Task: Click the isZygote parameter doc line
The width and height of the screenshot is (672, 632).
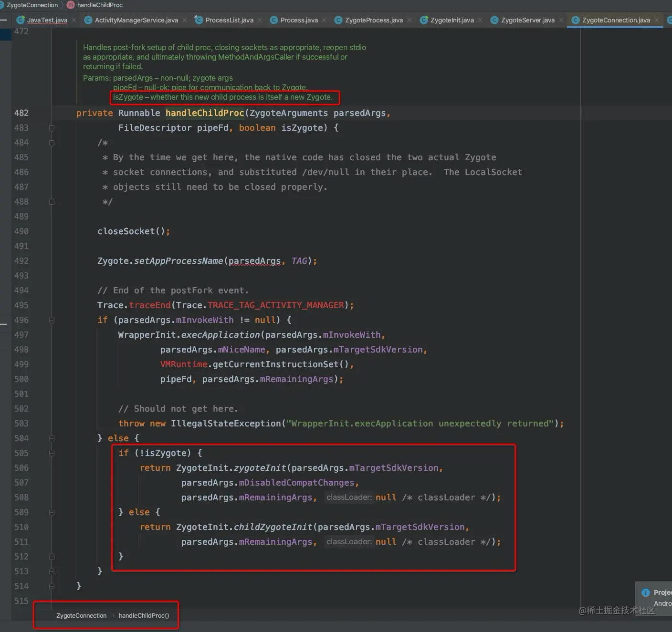Action: [223, 97]
